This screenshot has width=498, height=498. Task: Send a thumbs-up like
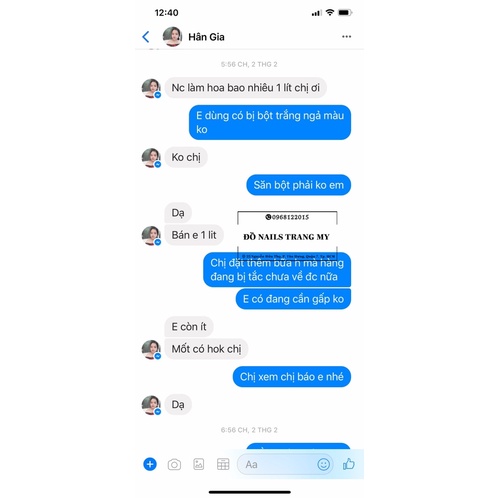tap(349, 464)
